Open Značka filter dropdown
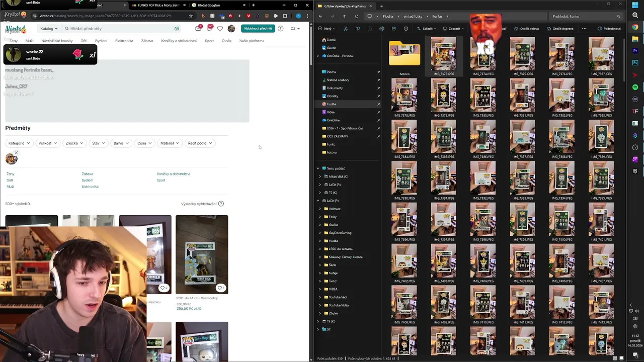This screenshot has width=644, height=362. 74,143
